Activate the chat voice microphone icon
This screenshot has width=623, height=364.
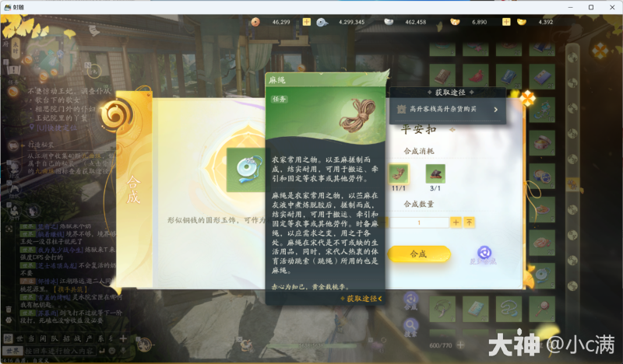tap(123, 351)
